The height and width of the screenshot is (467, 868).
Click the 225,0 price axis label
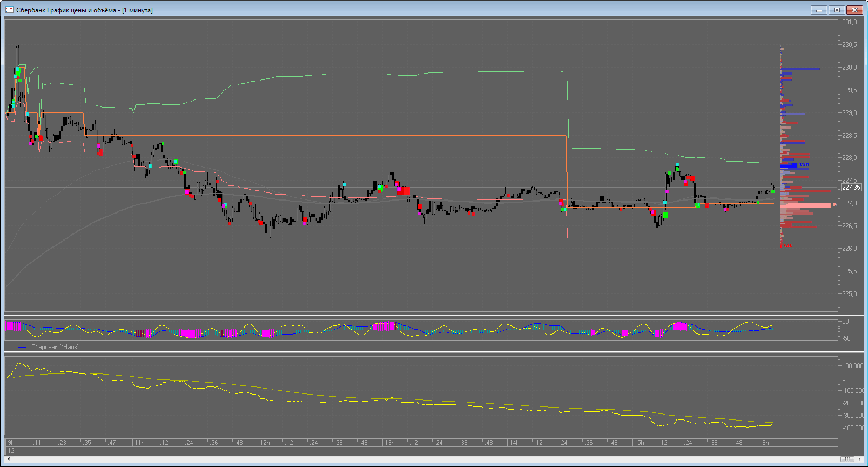[x=850, y=294]
